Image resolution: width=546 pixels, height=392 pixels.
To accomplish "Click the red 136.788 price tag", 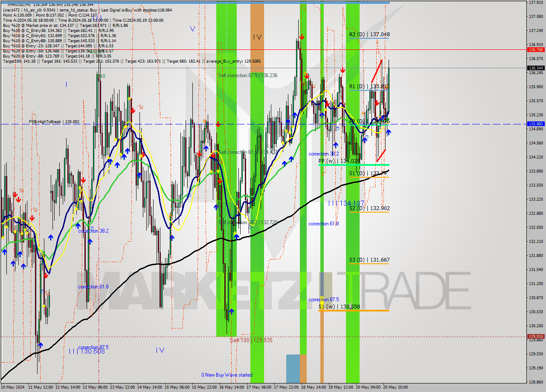I will (x=536, y=49).
